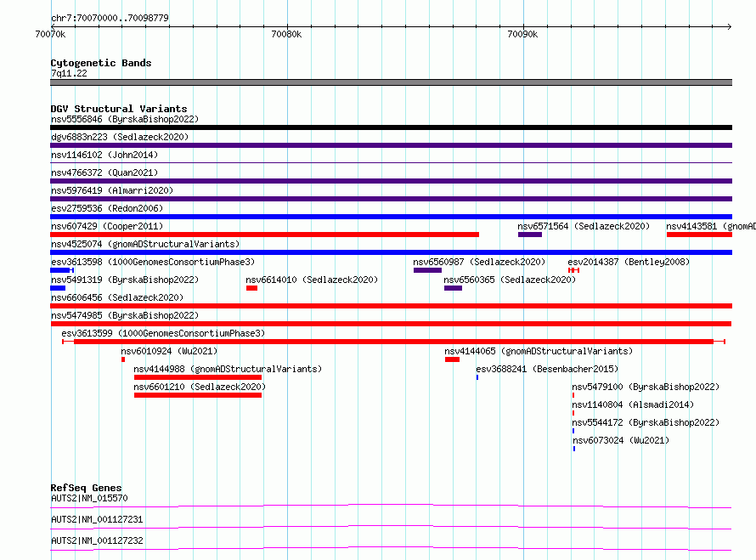The width and height of the screenshot is (756, 560).
Task: Click the 70080k ruler tick label
Action: point(286,34)
